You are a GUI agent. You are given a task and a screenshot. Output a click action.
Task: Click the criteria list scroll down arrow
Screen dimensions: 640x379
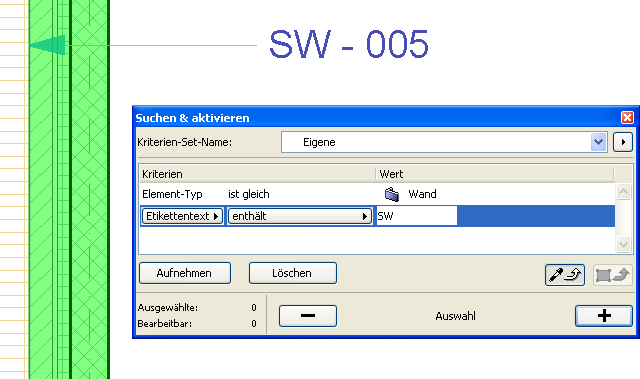click(623, 244)
